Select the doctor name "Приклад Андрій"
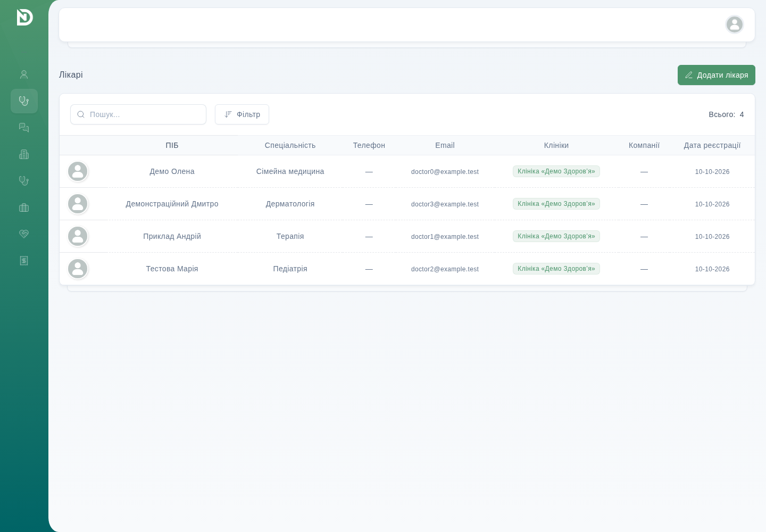The height and width of the screenshot is (532, 766). 172,236
